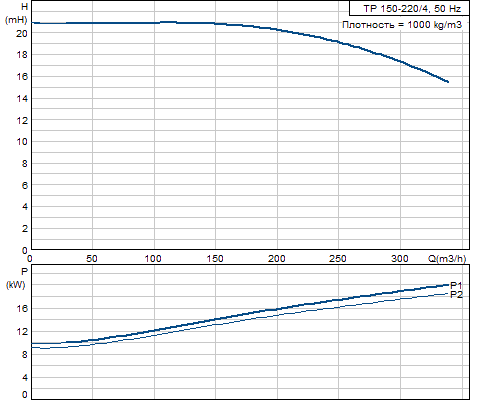500x400 pixels.
Task: Click the TP 150-220/4, 50 Hz legend box
Action: (x=409, y=8)
